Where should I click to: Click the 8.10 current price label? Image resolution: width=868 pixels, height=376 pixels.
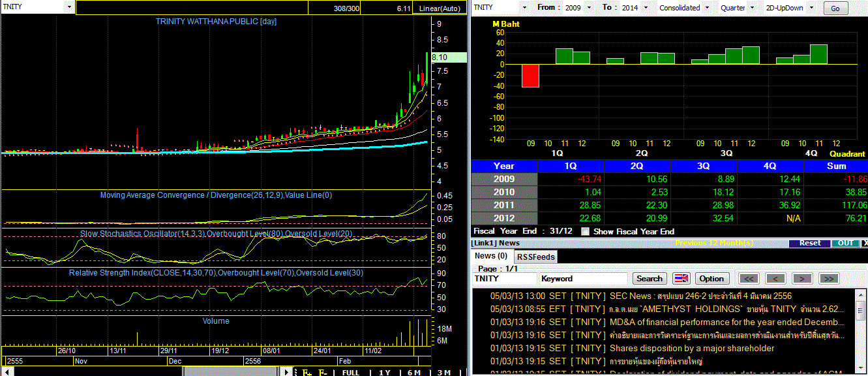point(448,57)
